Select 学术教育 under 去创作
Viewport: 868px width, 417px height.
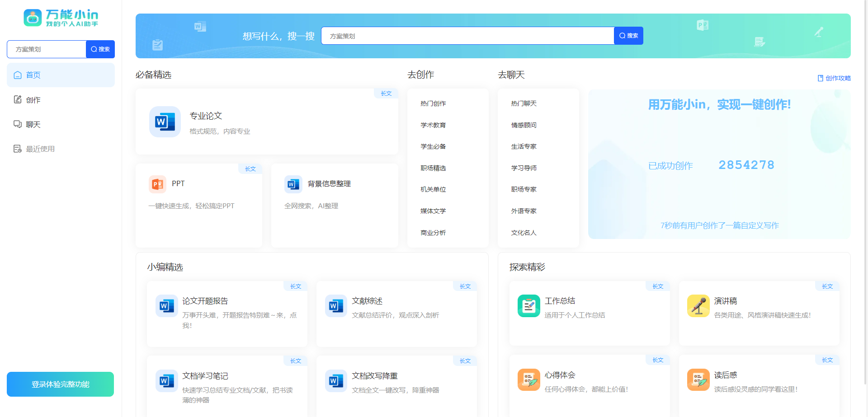point(433,125)
